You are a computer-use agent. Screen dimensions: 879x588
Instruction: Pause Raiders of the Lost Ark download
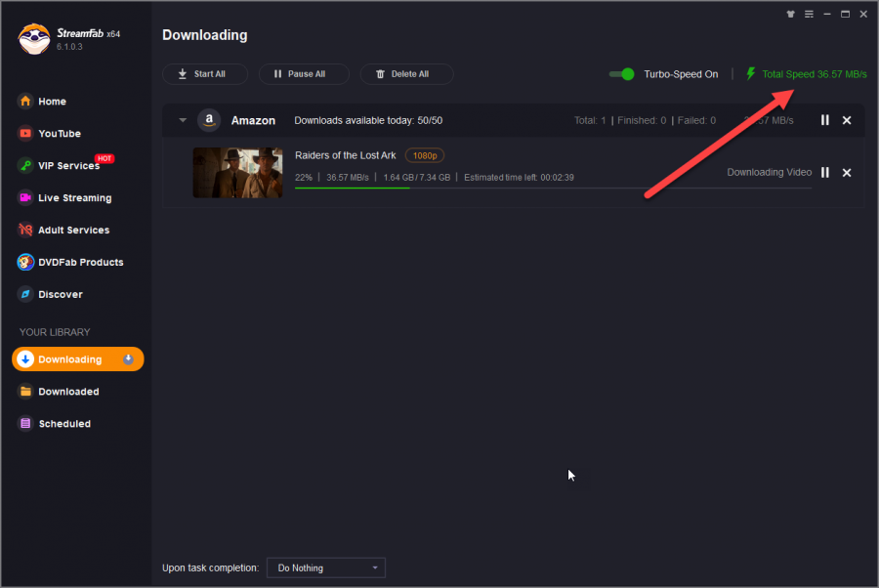click(x=824, y=172)
